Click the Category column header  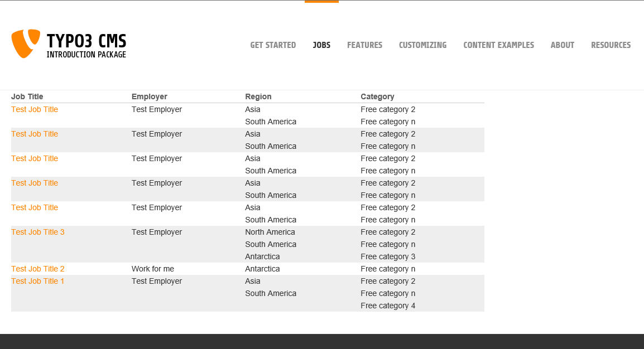[x=377, y=97]
